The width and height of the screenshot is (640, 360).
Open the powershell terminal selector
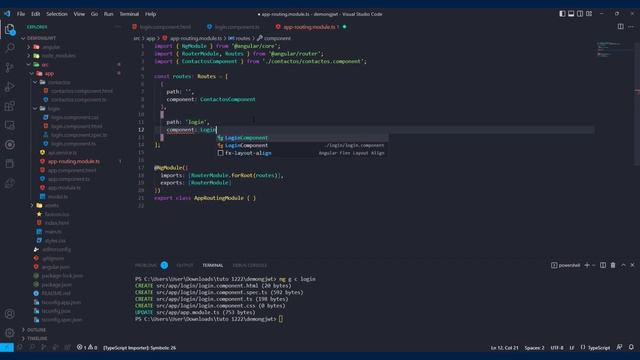pyautogui.click(x=565, y=265)
